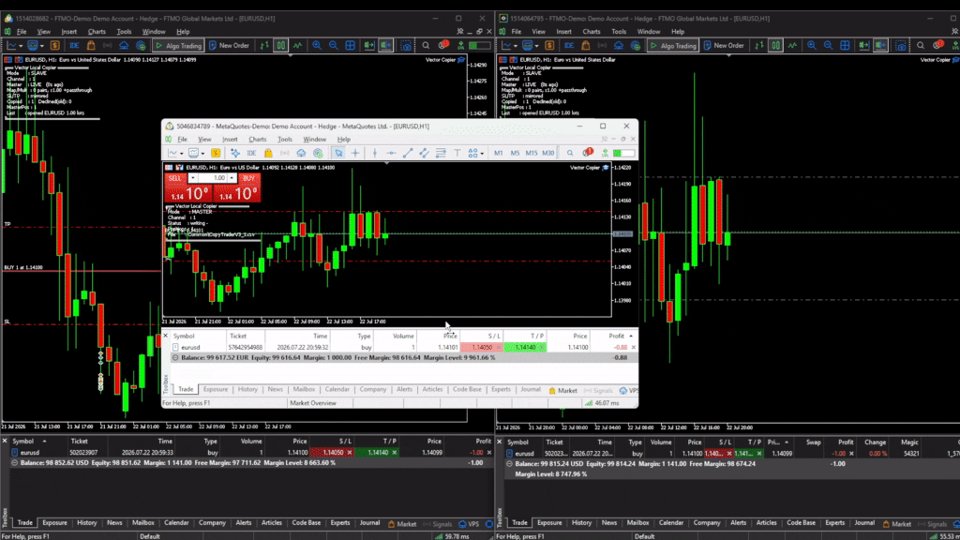Image resolution: width=960 pixels, height=540 pixels.
Task: Switch to History tab in center toolbox
Action: click(247, 389)
